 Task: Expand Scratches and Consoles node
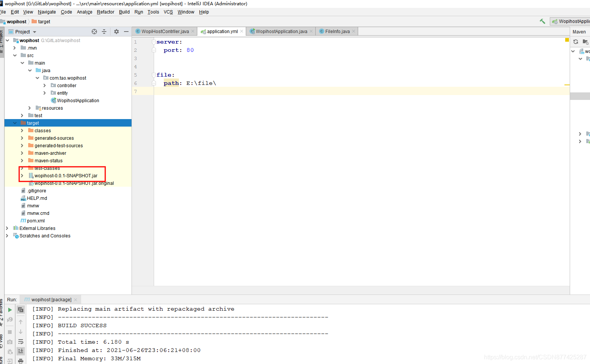(7, 236)
